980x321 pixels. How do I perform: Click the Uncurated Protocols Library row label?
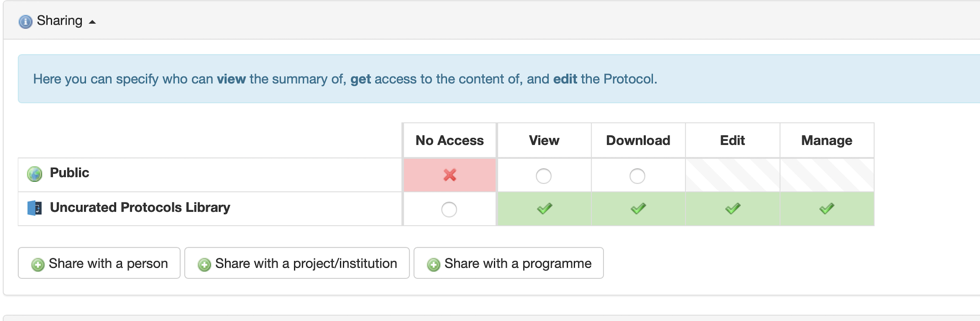coord(140,208)
